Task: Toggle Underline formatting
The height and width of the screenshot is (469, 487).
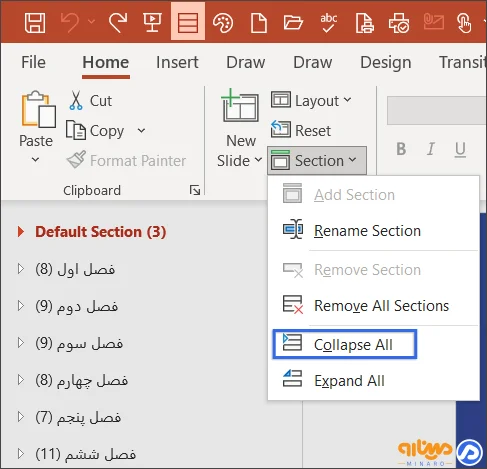Action: coord(460,149)
